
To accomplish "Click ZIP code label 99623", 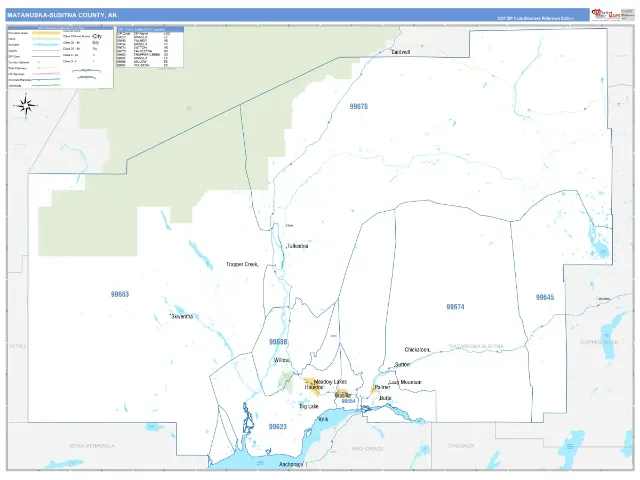I will [278, 427].
